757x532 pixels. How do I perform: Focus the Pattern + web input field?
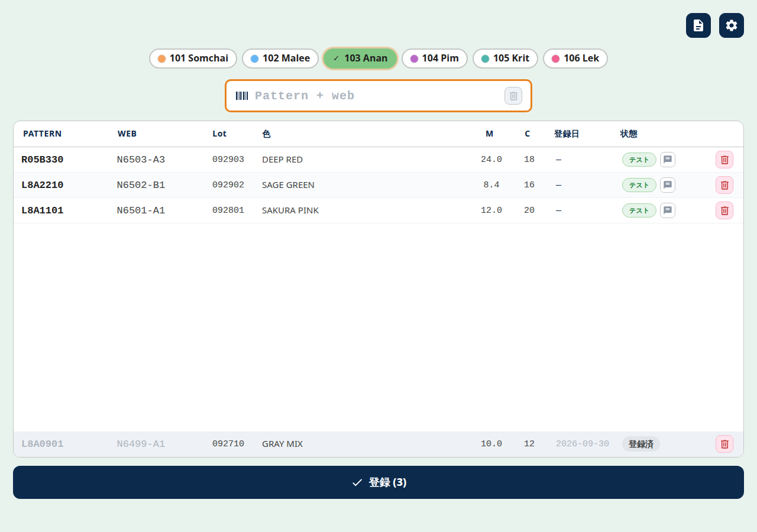point(378,96)
